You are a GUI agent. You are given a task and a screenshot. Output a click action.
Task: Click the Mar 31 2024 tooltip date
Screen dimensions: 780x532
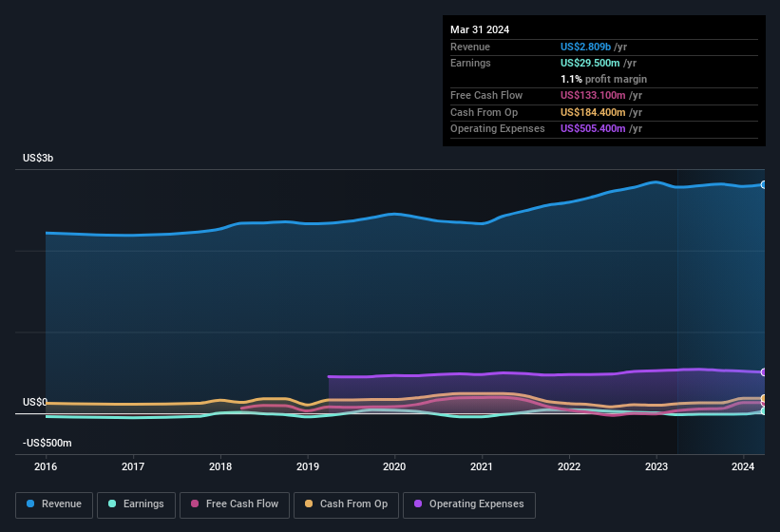coord(480,29)
